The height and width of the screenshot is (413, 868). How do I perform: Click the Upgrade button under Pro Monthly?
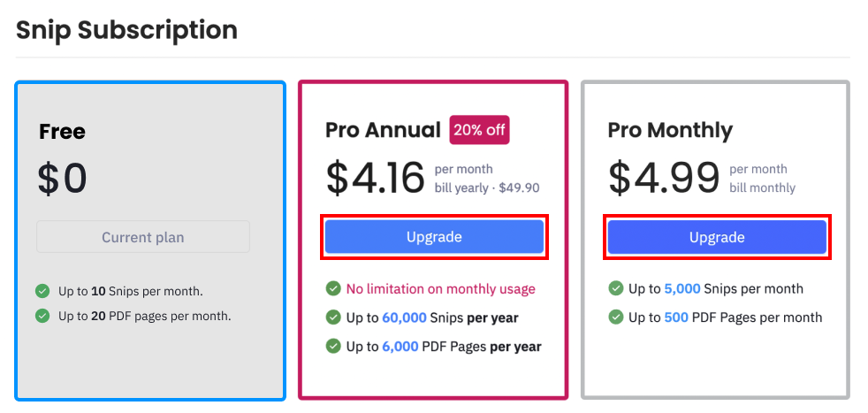tap(717, 237)
